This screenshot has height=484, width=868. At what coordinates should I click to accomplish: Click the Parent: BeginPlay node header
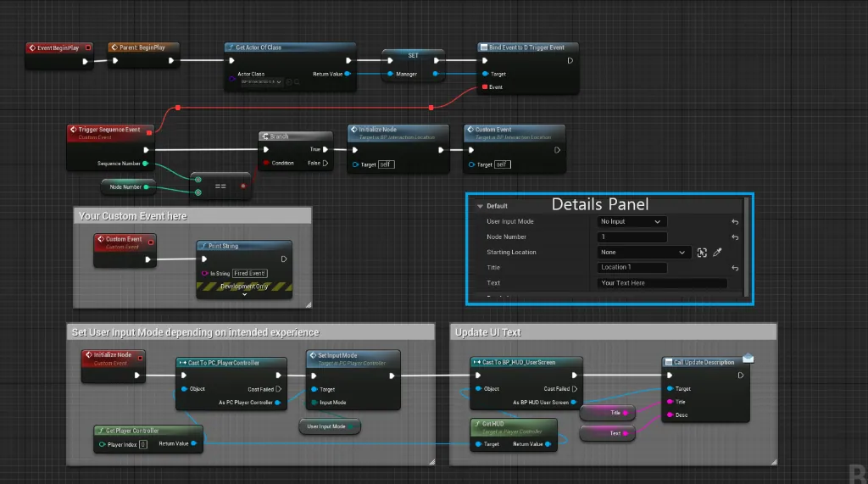143,47
